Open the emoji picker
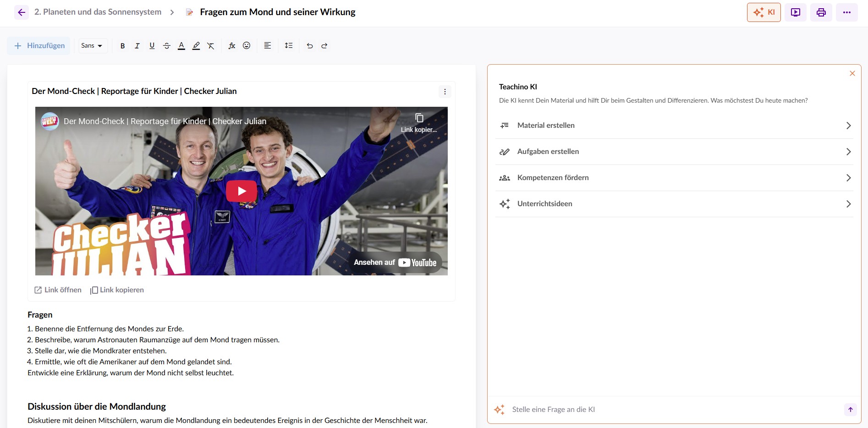 tap(247, 46)
